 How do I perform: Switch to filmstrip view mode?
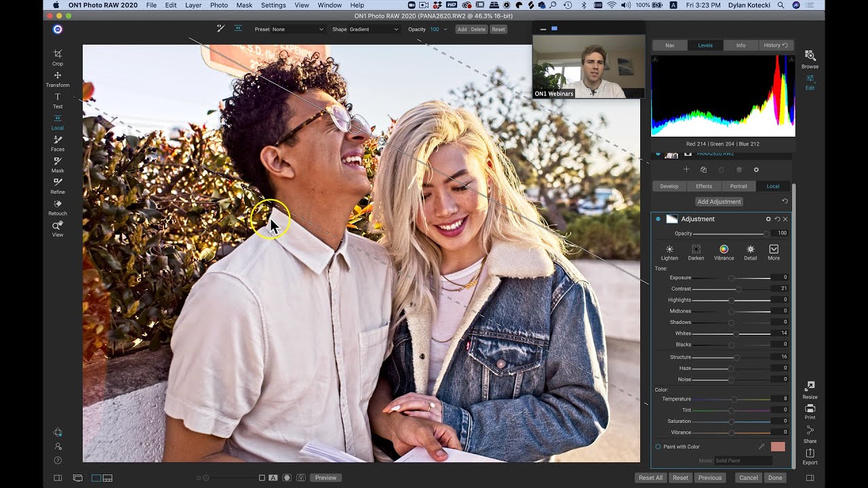(107, 478)
